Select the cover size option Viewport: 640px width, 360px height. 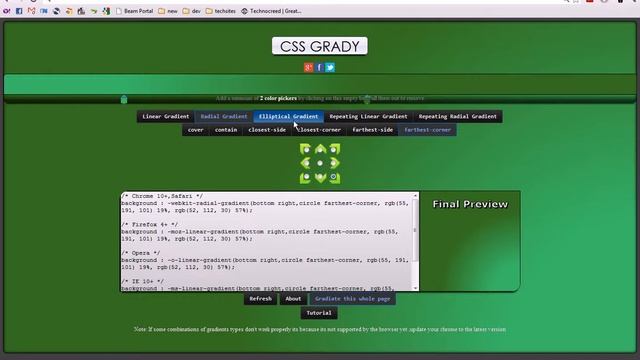coord(196,130)
